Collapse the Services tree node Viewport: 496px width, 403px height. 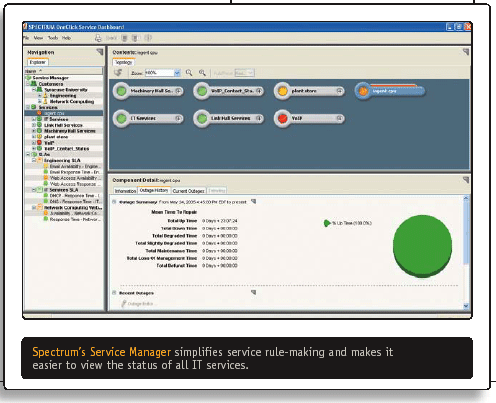tap(28, 107)
